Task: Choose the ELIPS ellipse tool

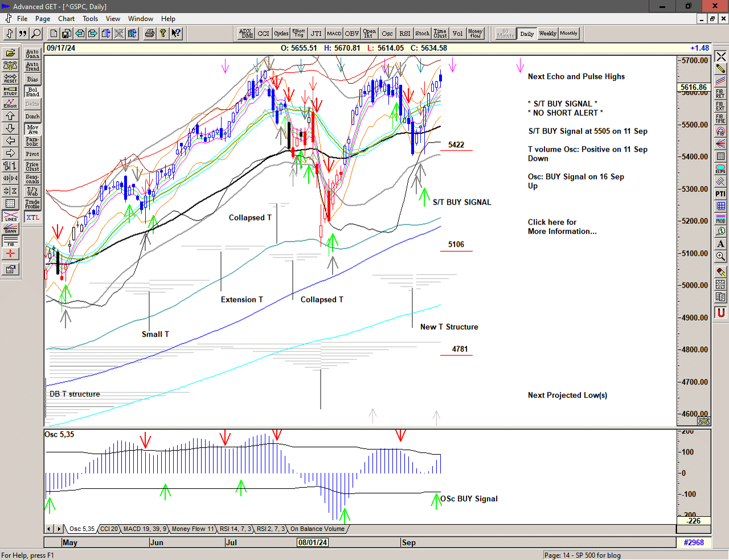Action: 720,169
